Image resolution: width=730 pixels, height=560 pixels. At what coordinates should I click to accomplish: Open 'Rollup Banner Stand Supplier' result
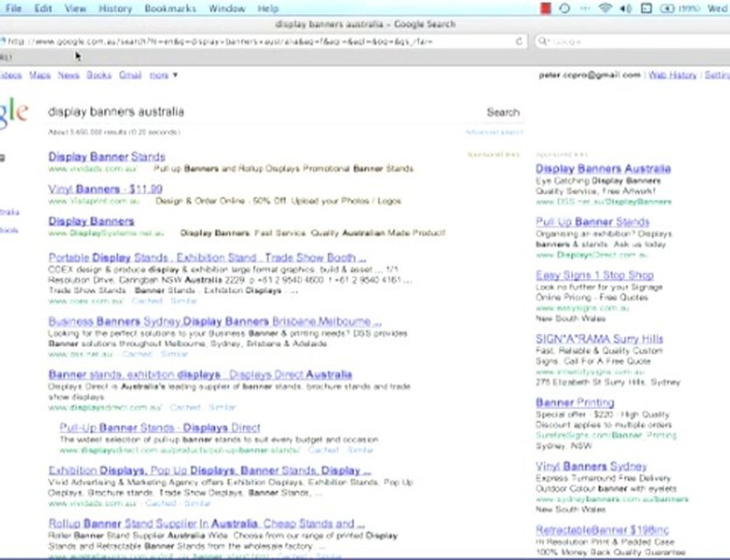[206, 523]
